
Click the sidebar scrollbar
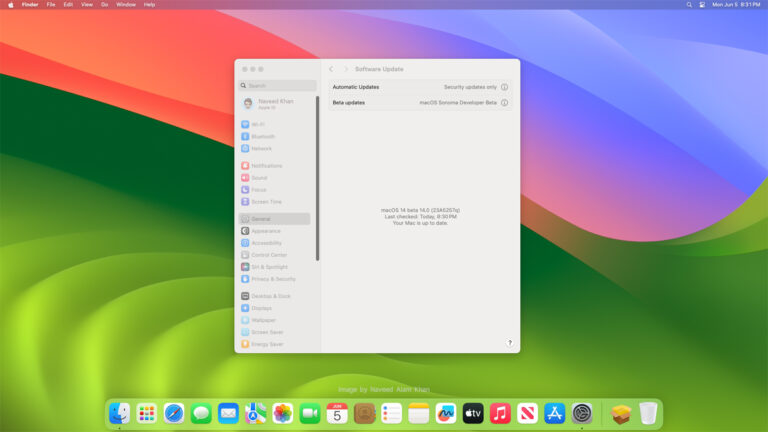click(317, 178)
